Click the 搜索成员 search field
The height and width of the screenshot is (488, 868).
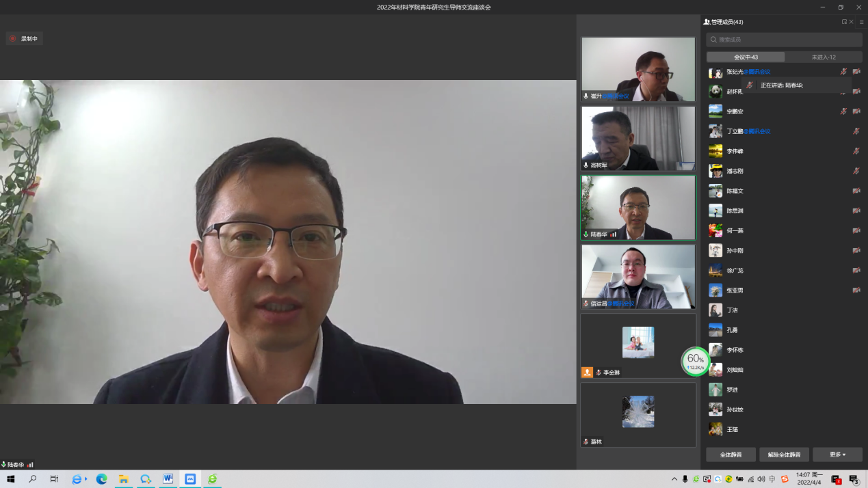[x=784, y=40]
